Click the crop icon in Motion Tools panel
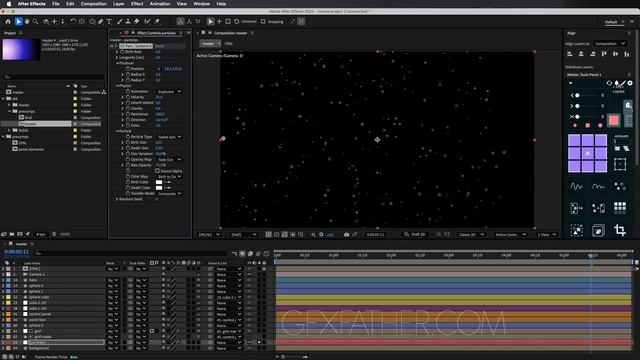This screenshot has width=640, height=360. coord(620,230)
